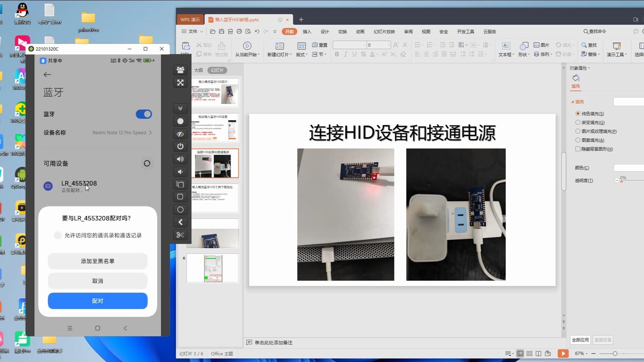
Task: Open the 节 section dropdown
Action: click(319, 54)
